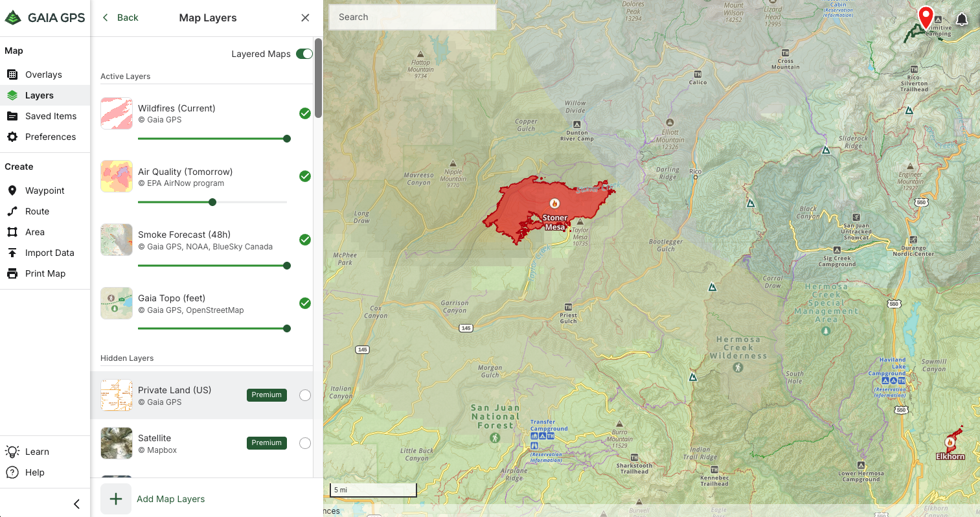Click the Premium badge on Satellite
The image size is (980, 517).
(267, 443)
